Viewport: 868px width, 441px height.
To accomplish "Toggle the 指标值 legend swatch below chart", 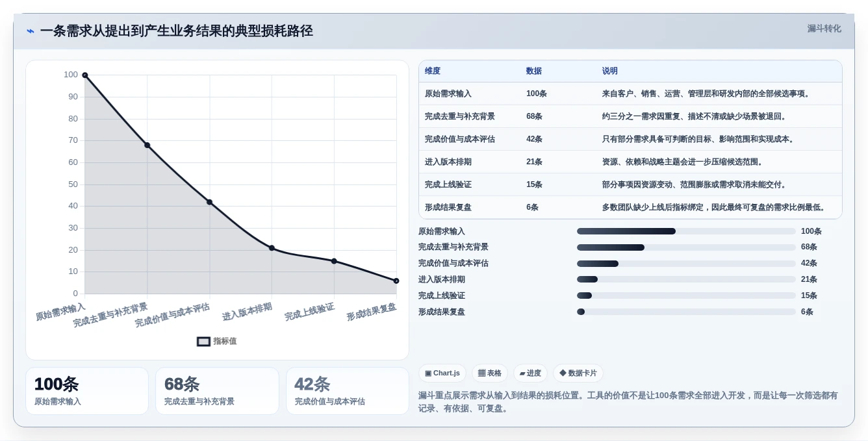I will point(204,341).
